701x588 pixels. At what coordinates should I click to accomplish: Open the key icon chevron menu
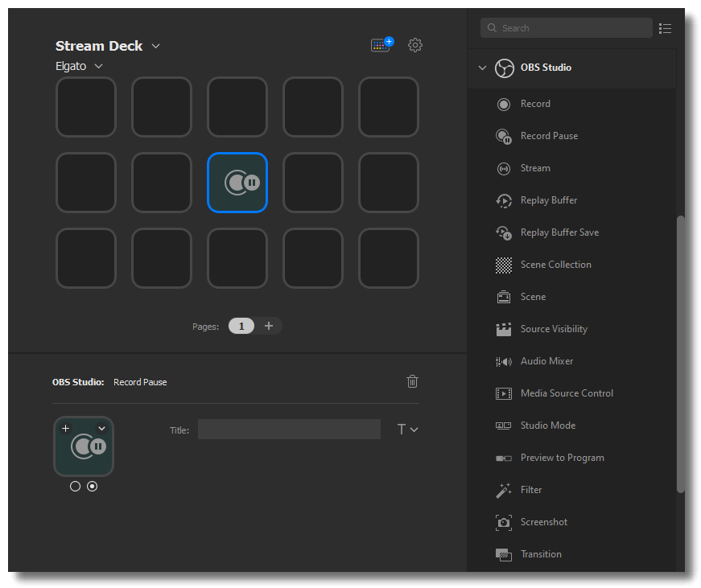(x=102, y=428)
